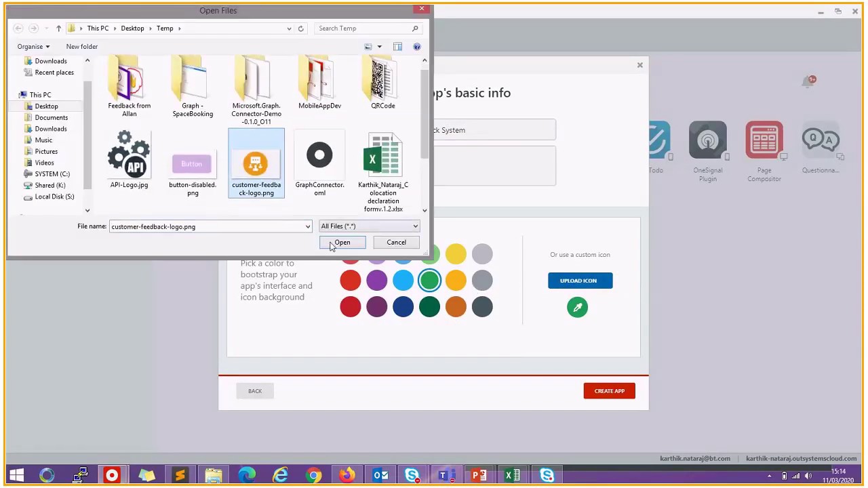Expand the File name dropdown arrow
The width and height of the screenshot is (868, 488).
tap(307, 226)
